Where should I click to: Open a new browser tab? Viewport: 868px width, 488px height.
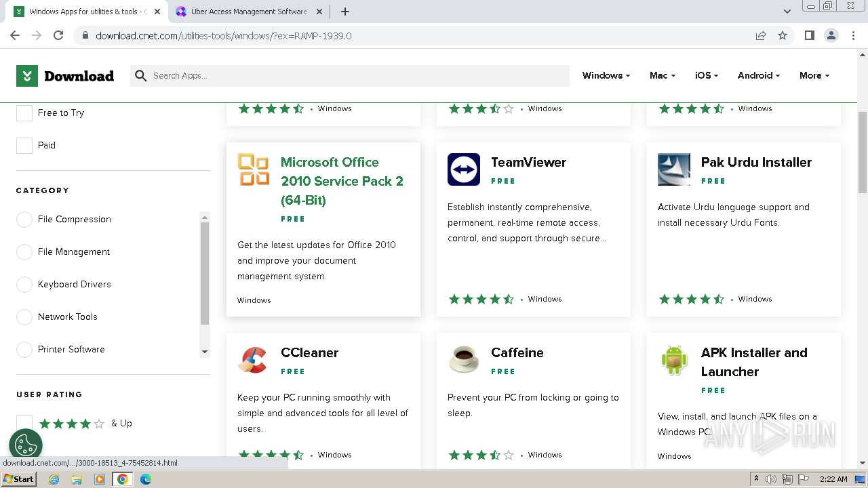[345, 12]
